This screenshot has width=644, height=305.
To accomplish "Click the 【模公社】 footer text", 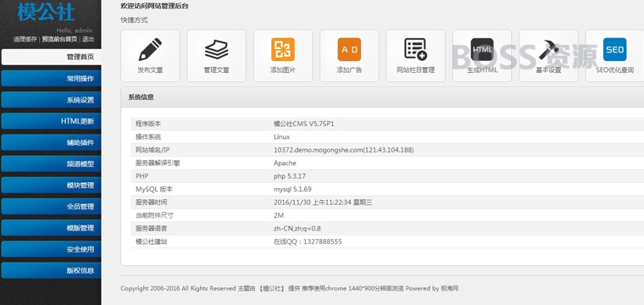I will (x=271, y=289).
